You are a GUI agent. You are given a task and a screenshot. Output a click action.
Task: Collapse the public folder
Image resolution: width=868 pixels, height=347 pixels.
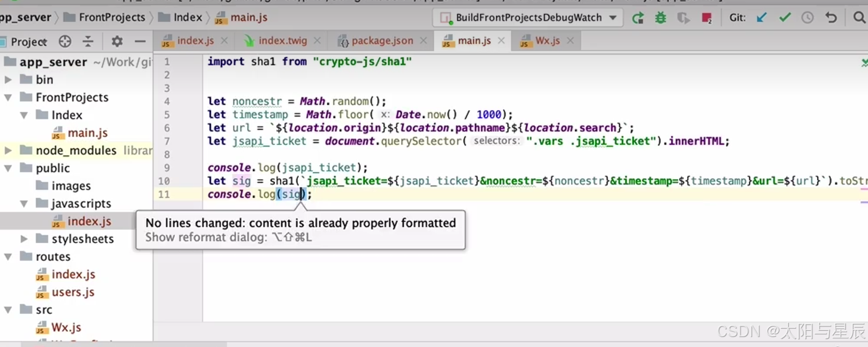pyautogui.click(x=8, y=168)
